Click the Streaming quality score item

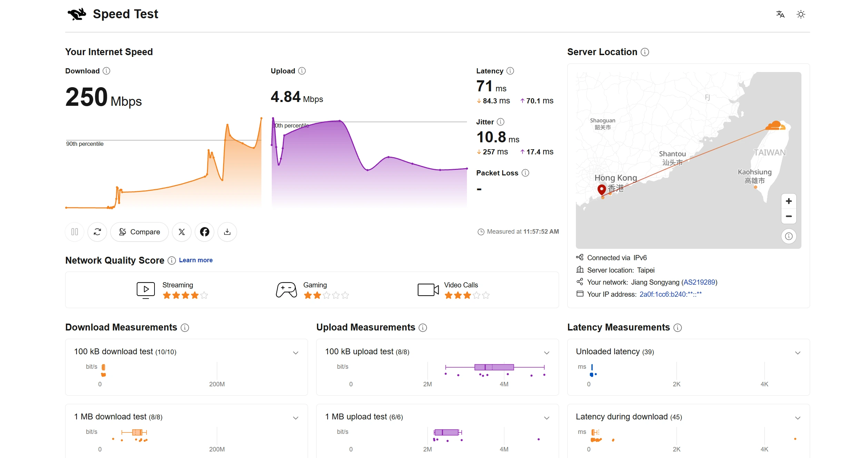point(172,290)
